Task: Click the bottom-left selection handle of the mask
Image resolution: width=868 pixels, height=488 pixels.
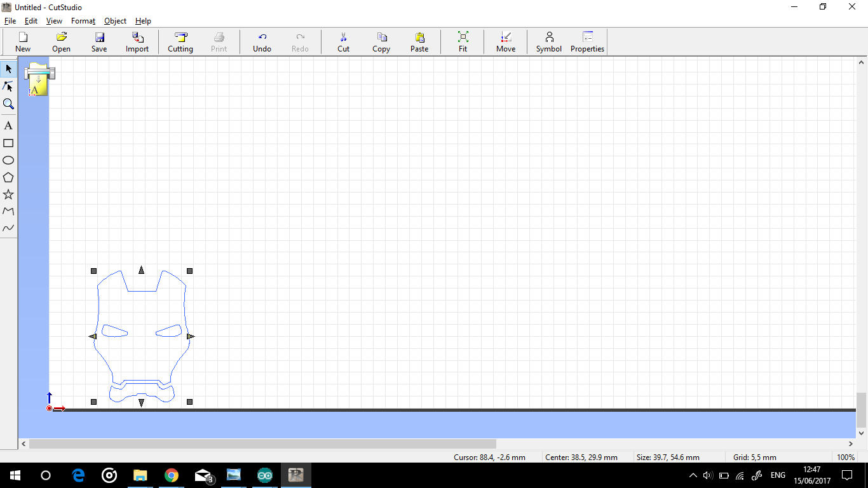Action: [x=93, y=402]
